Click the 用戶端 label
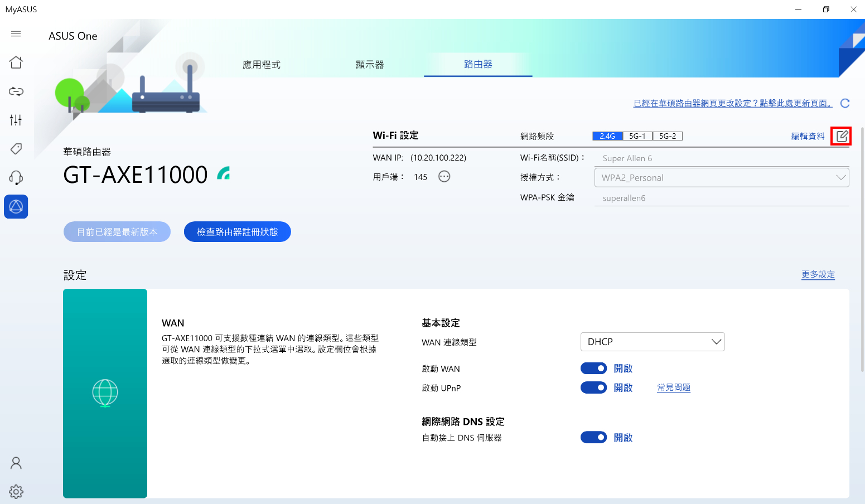The width and height of the screenshot is (865, 504). pyautogui.click(x=389, y=177)
